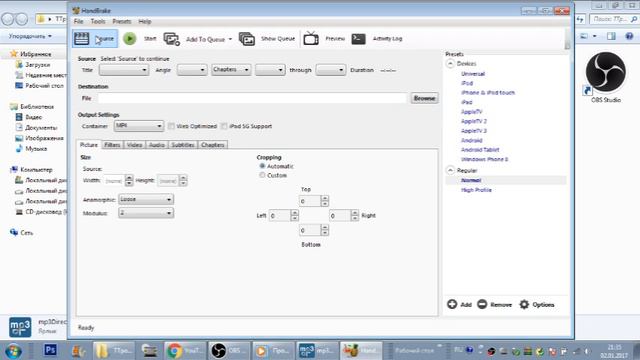Switch to OBS in the taskbar
Viewport: 640px width, 360px height.
tap(229, 351)
